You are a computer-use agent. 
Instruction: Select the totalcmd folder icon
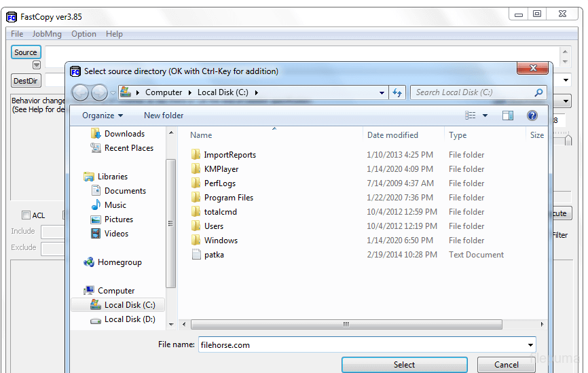click(196, 212)
